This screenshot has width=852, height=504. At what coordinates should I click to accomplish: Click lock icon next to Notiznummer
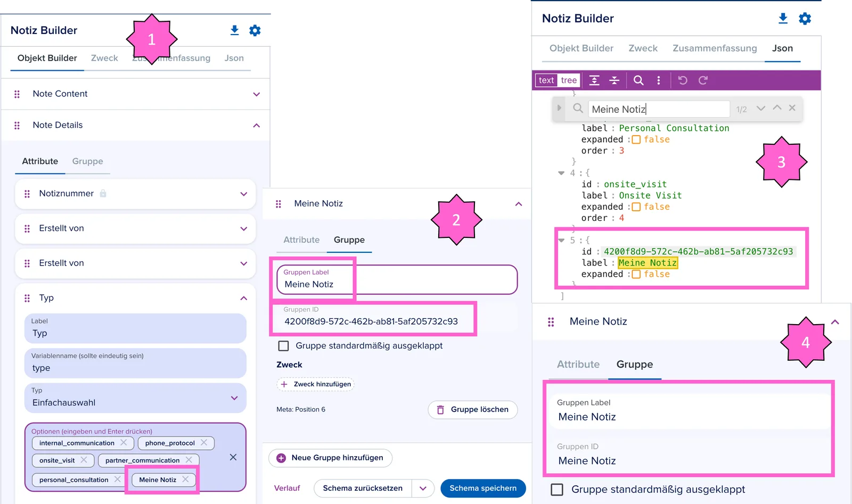point(103,193)
